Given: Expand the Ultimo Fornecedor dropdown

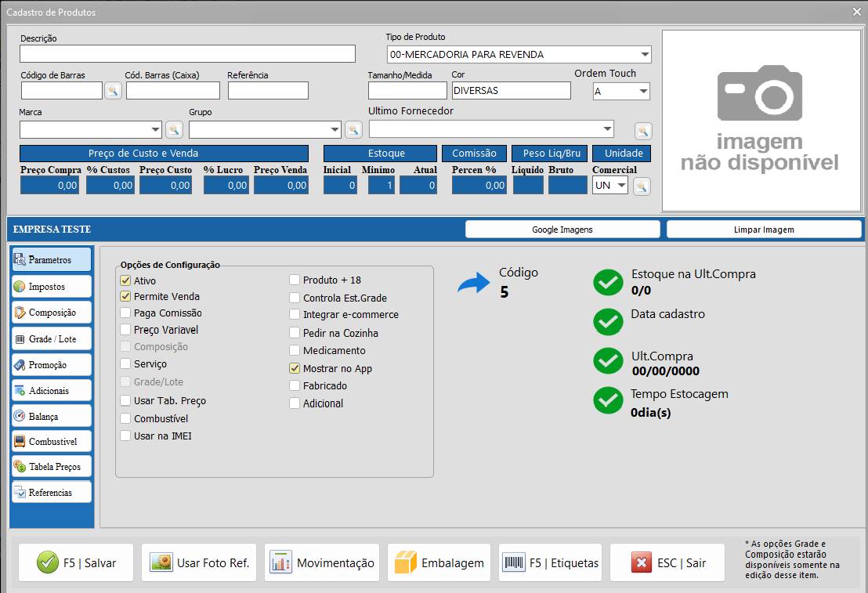Looking at the screenshot, I should tap(608, 129).
